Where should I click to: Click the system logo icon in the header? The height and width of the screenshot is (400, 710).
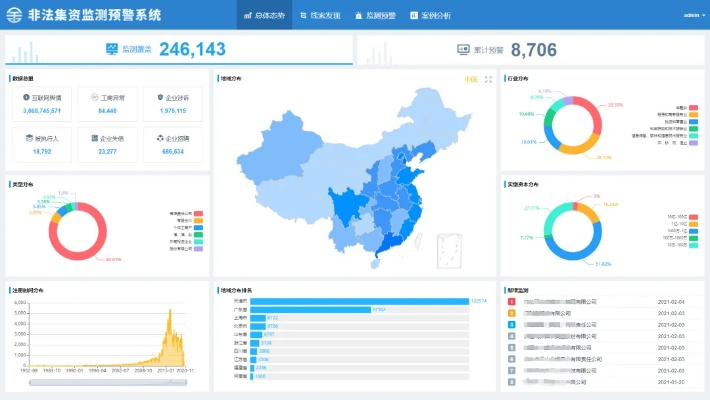[14, 15]
